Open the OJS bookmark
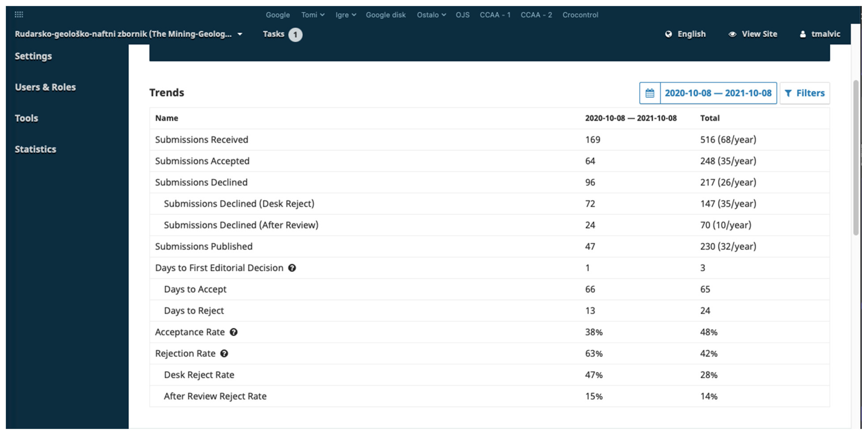Image resolution: width=868 pixels, height=438 pixels. 462,15
